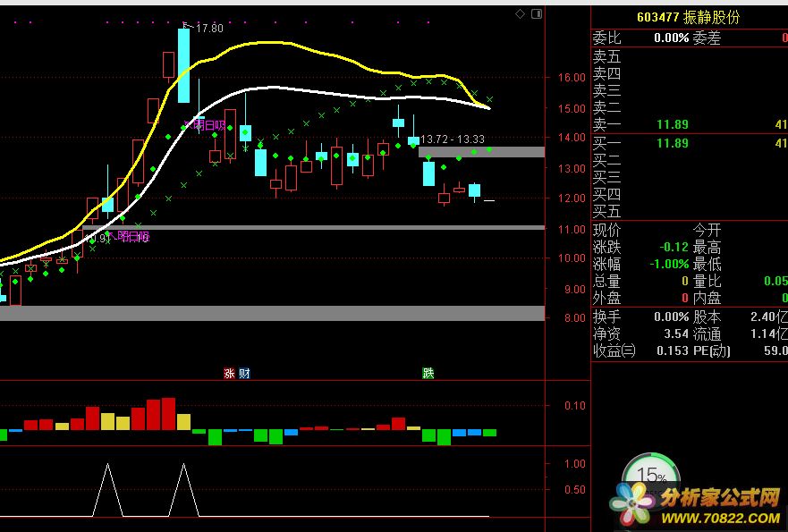788x532 pixels.
Task: Click the 16.00 price axis label
Action: [572, 78]
